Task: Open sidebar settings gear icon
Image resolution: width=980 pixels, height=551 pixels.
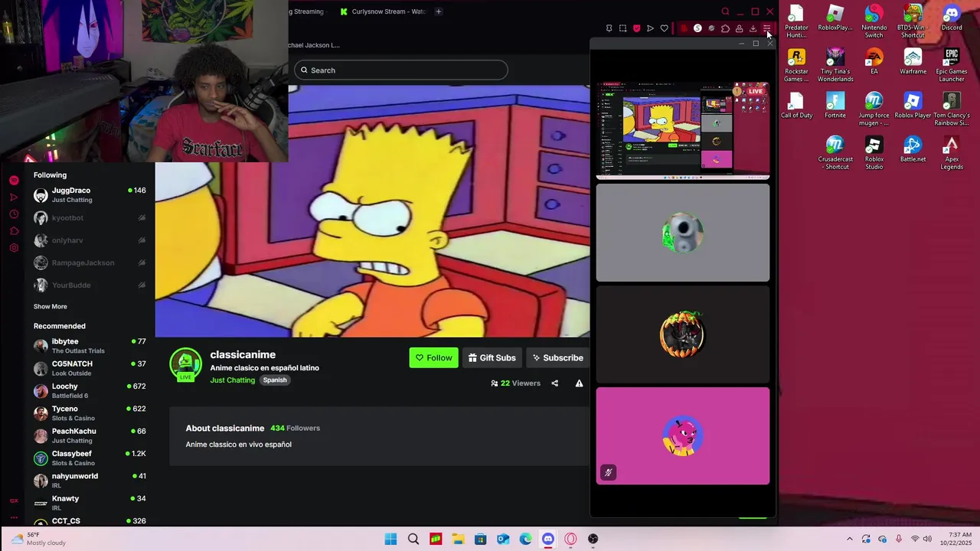Action: [x=14, y=248]
